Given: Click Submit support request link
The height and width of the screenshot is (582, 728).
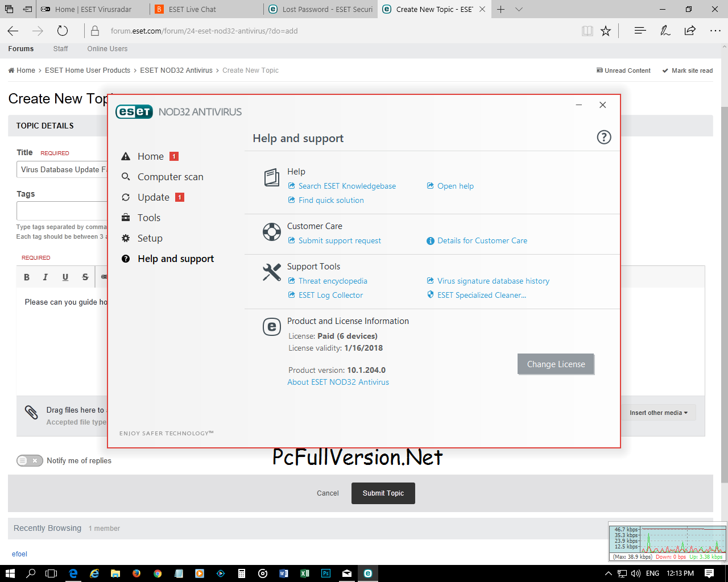Looking at the screenshot, I should pos(340,240).
